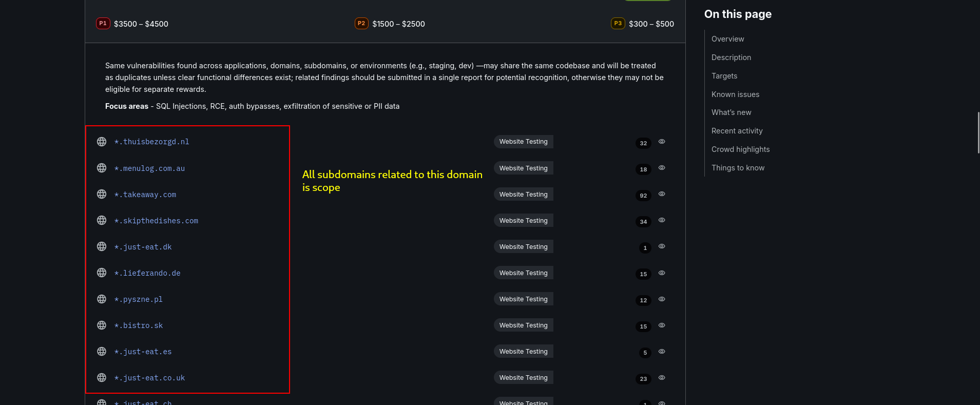Open Crowd highlights from page navigation
Screen dimensions: 980x405
(740, 149)
